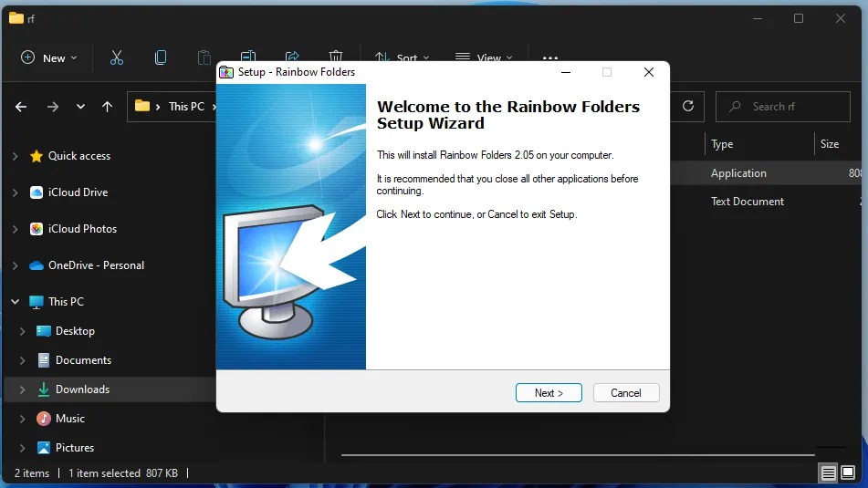Minimize the Setup - Rainbow Folders dialog
This screenshot has width=868, height=488.
point(566,72)
